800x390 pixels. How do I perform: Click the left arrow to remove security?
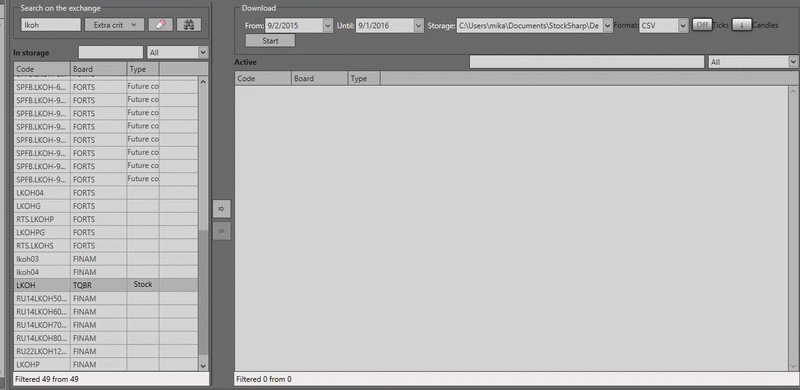pyautogui.click(x=221, y=231)
